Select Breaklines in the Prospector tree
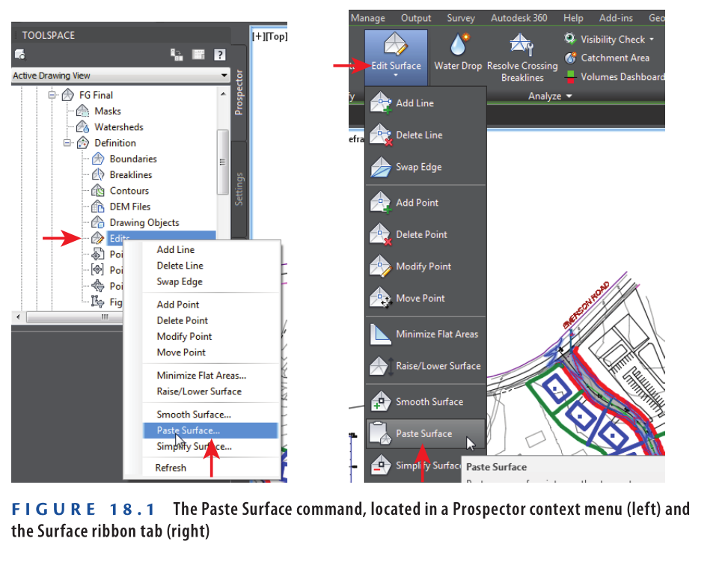This screenshot has width=728, height=571. [130, 175]
